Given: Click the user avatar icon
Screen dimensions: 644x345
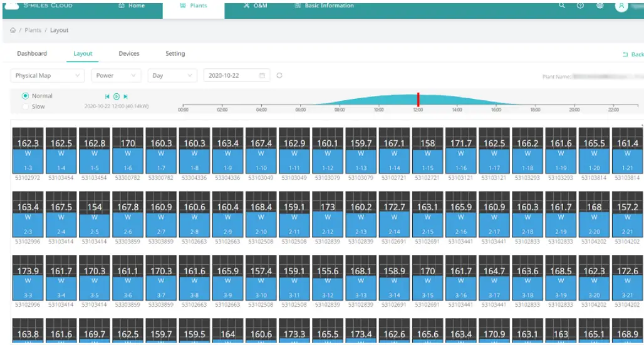Looking at the screenshot, I should (621, 6).
